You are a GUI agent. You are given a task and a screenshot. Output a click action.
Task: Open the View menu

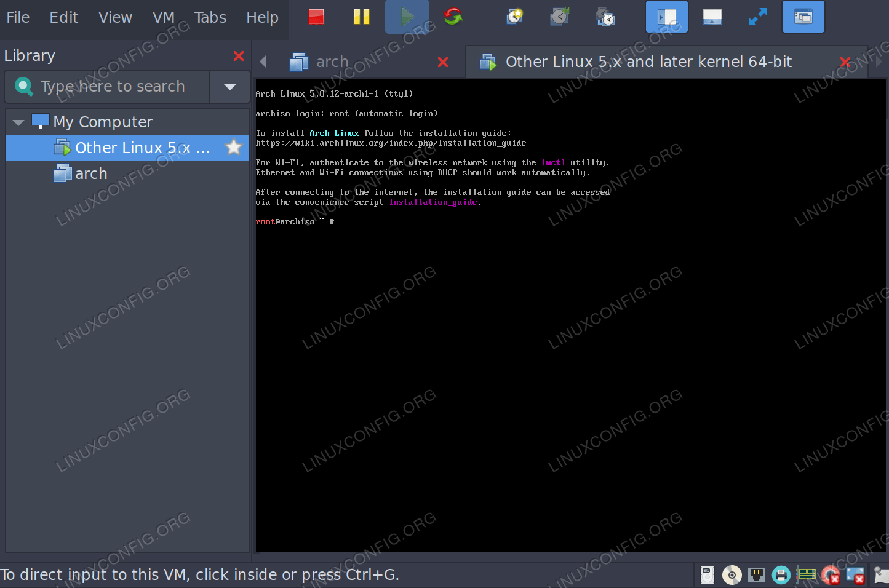click(115, 17)
